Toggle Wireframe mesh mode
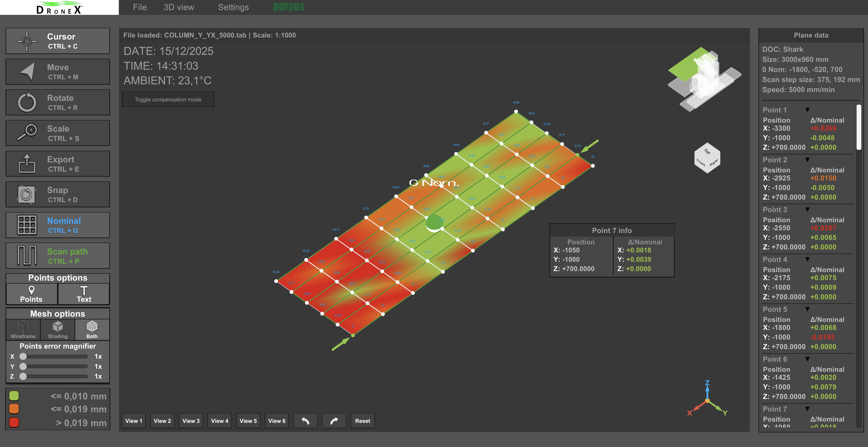 (x=23, y=329)
